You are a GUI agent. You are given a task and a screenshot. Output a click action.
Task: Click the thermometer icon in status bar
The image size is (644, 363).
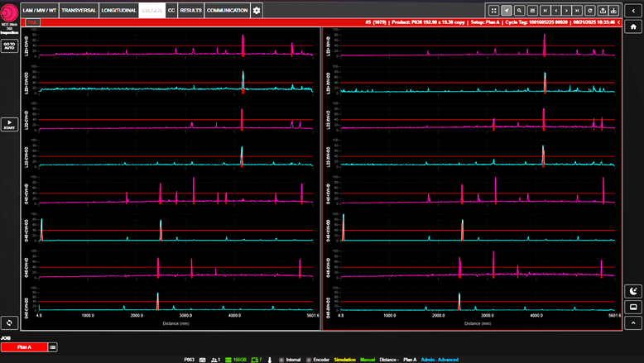tap(270, 360)
